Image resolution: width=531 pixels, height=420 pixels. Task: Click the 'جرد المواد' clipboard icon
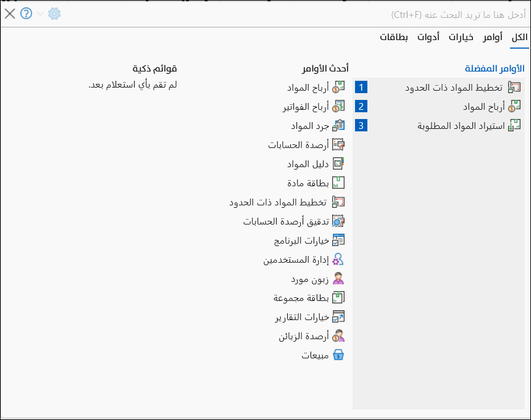pos(338,125)
